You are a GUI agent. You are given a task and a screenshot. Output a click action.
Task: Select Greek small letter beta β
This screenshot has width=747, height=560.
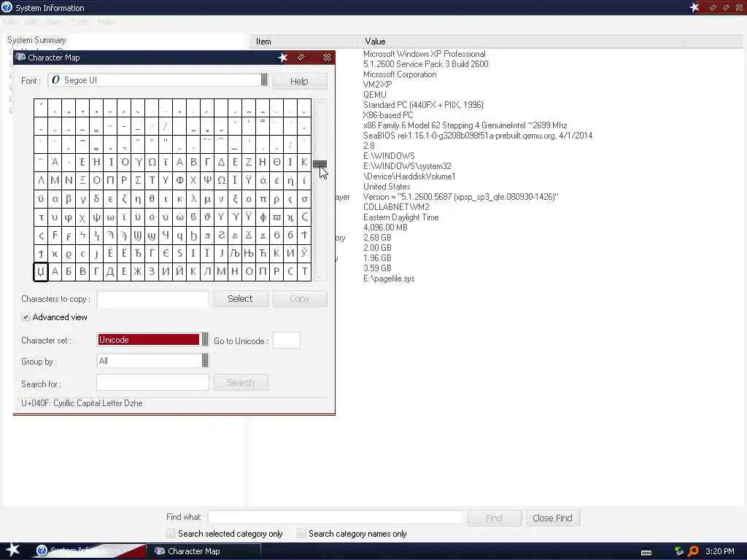tap(69, 199)
